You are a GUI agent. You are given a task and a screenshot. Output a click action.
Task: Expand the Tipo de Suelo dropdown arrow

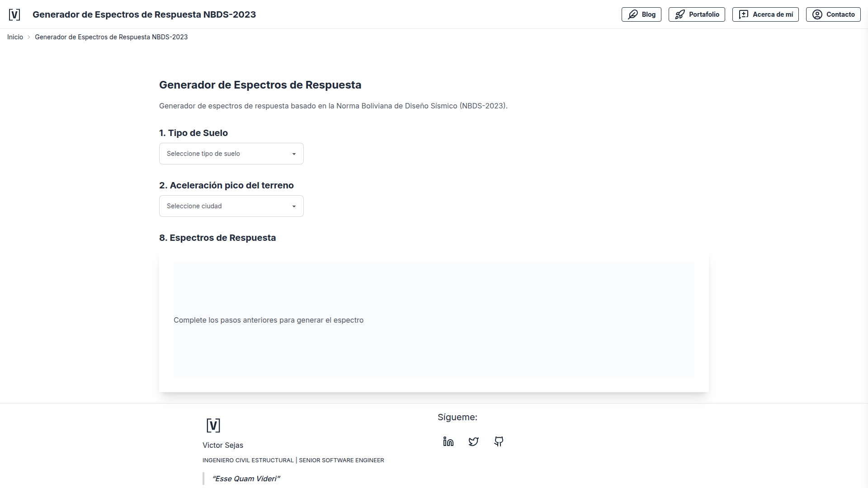click(294, 154)
